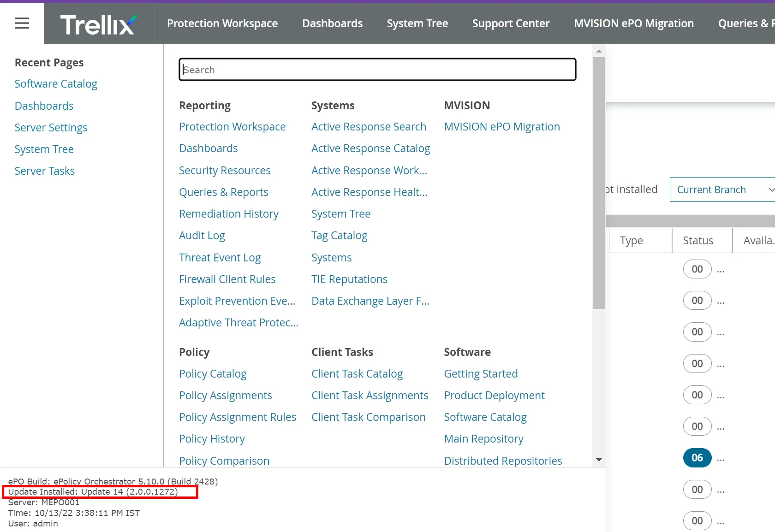
Task: Open Exploit Prevention Events link
Action: [x=237, y=301]
